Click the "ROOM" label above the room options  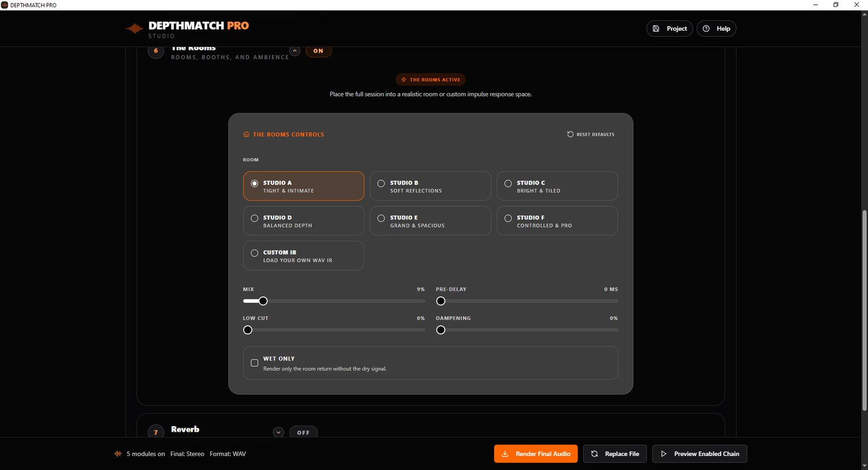[251, 159]
